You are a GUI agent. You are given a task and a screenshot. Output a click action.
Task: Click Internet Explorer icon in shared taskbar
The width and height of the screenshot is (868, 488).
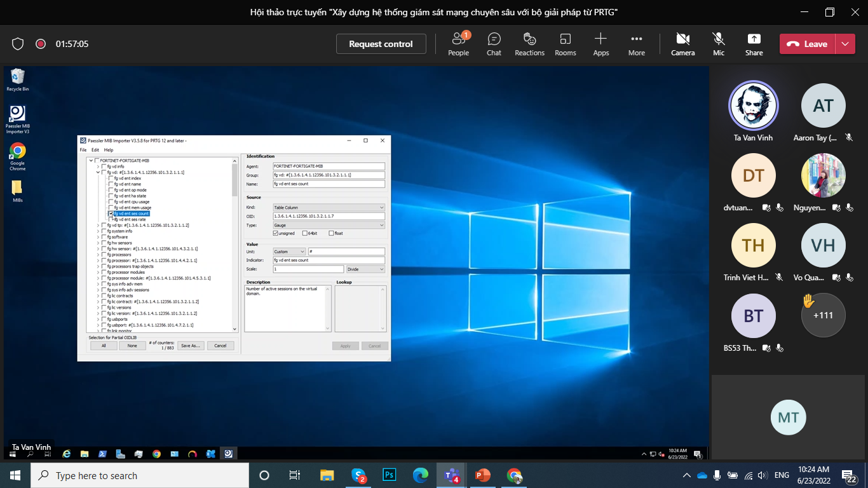tap(66, 454)
